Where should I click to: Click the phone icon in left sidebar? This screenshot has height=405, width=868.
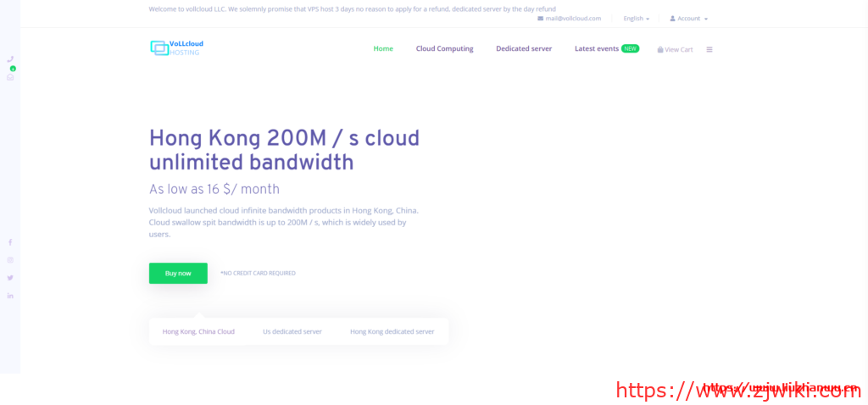(x=10, y=59)
